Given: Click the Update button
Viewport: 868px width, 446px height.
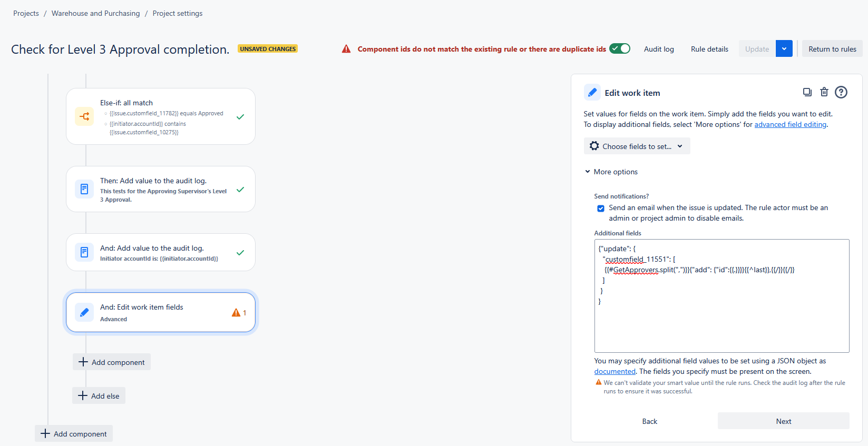Looking at the screenshot, I should pos(757,48).
